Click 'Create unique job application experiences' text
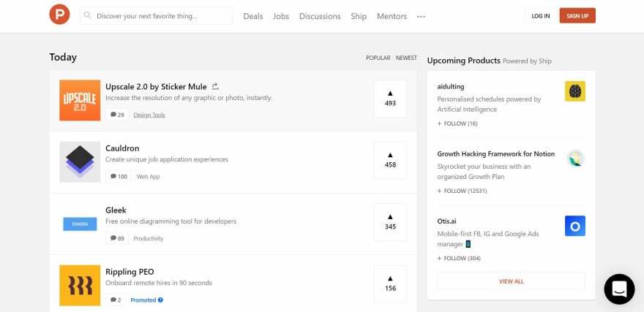 (167, 159)
